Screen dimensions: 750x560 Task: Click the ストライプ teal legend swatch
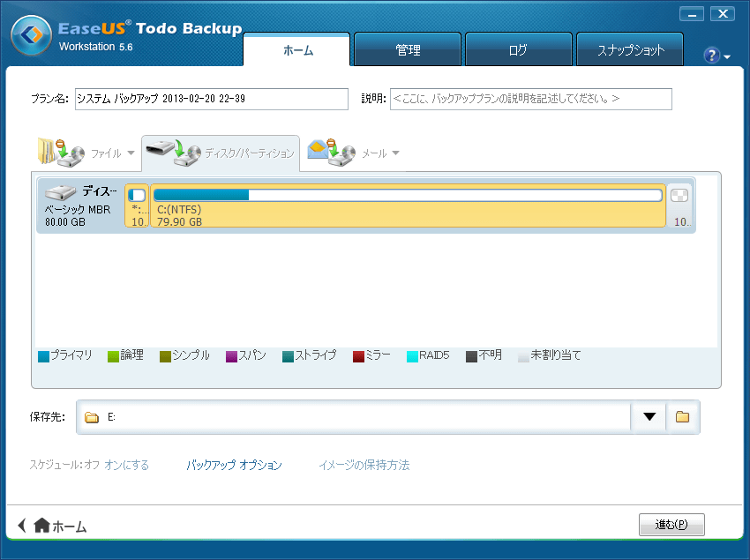click(288, 357)
